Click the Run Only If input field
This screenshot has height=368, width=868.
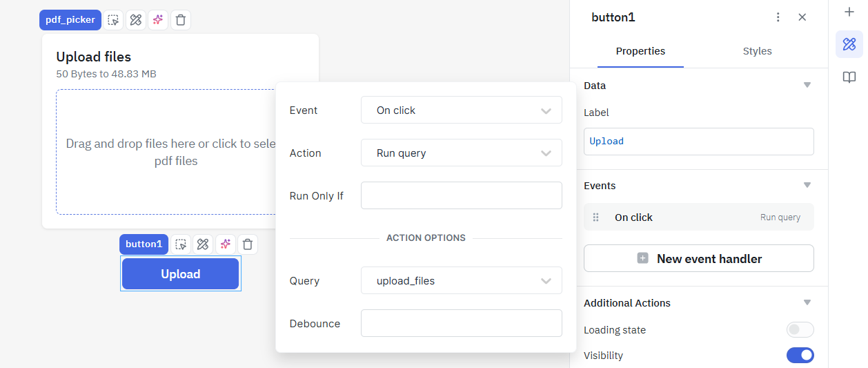click(462, 195)
